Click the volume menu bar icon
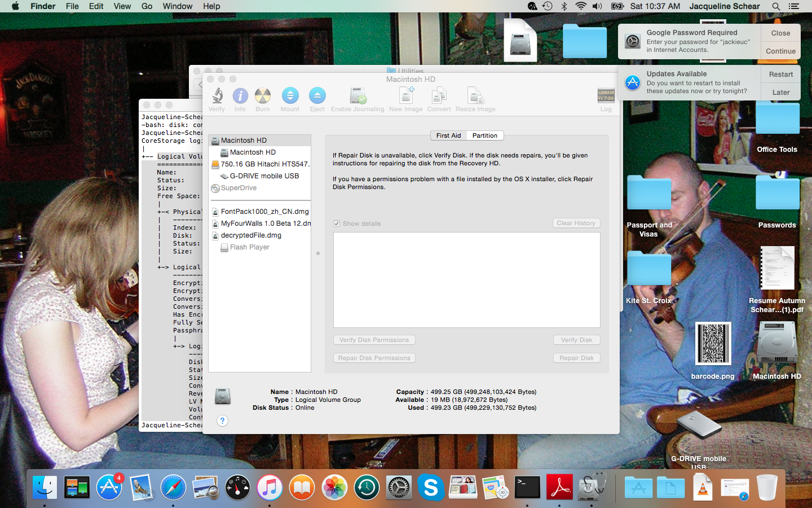This screenshot has height=508, width=812. (x=598, y=6)
